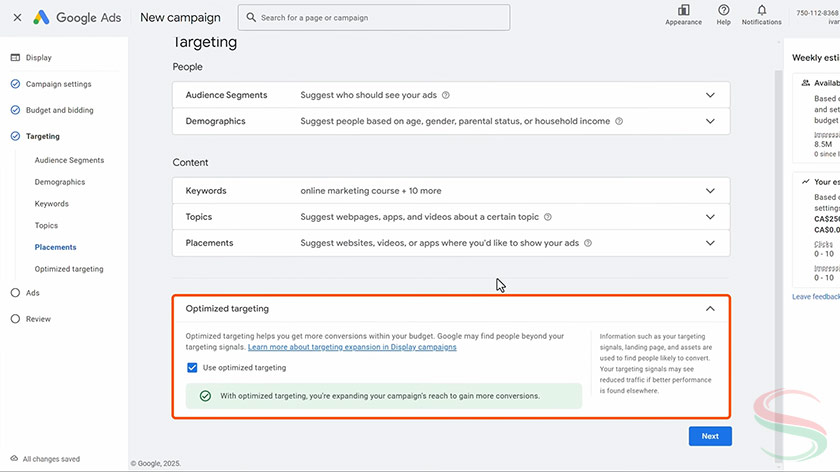Uncheck Use optimized targeting checkbox
840x472 pixels.
pyautogui.click(x=192, y=368)
